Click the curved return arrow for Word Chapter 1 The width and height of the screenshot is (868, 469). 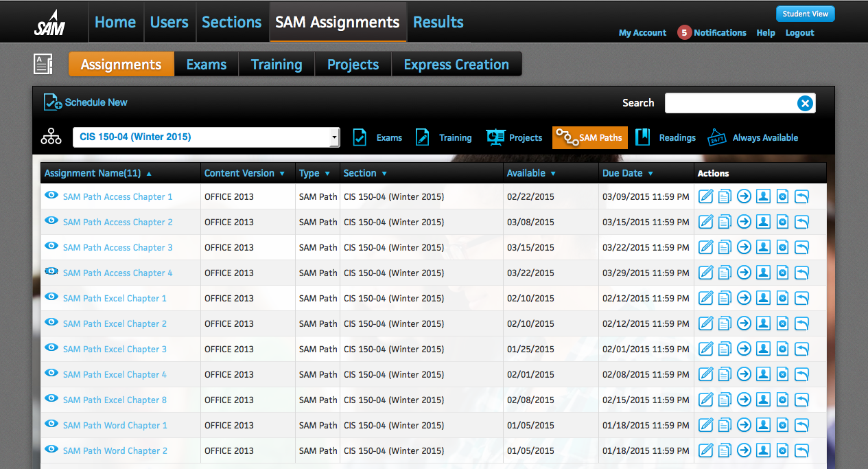801,425
